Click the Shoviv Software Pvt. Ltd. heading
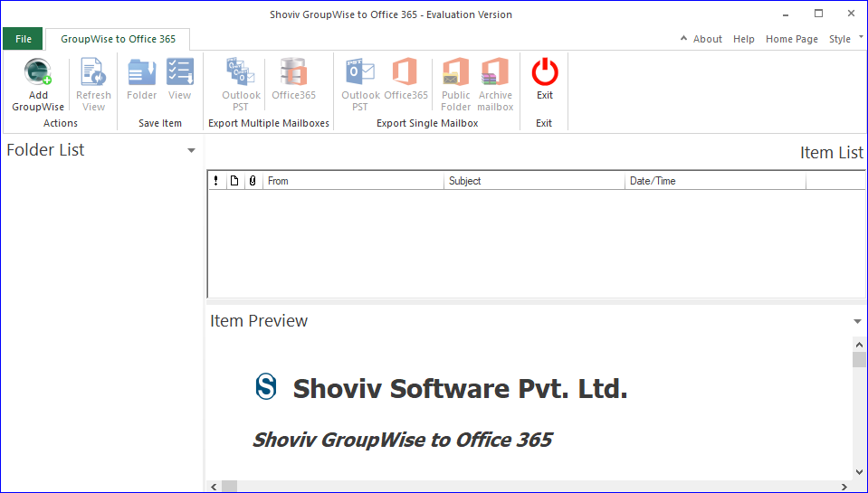 (460, 388)
